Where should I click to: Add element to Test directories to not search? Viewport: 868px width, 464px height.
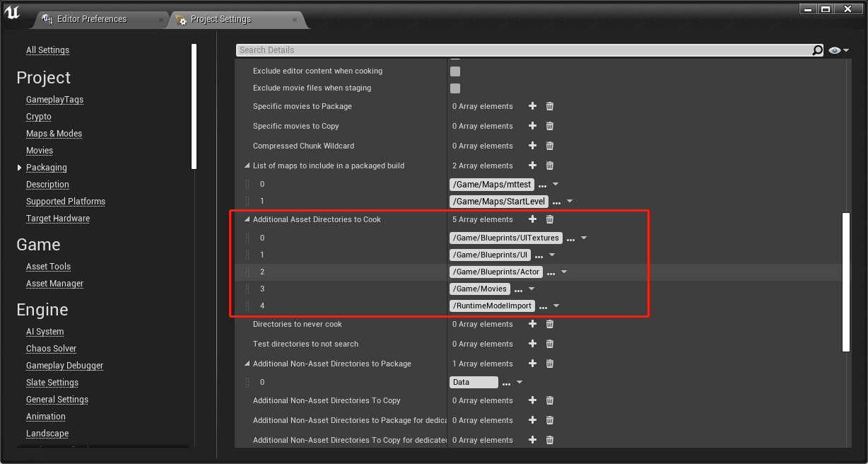pos(533,344)
